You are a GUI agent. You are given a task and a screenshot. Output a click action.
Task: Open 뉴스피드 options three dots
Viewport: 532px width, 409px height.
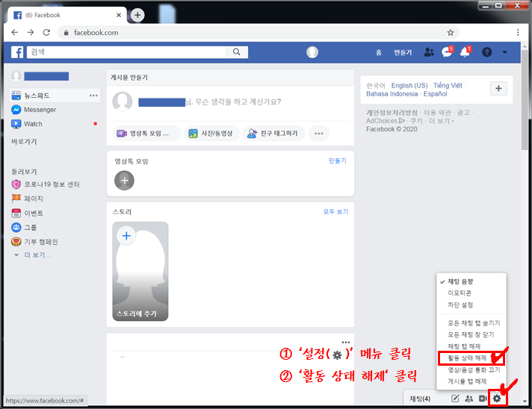point(93,96)
